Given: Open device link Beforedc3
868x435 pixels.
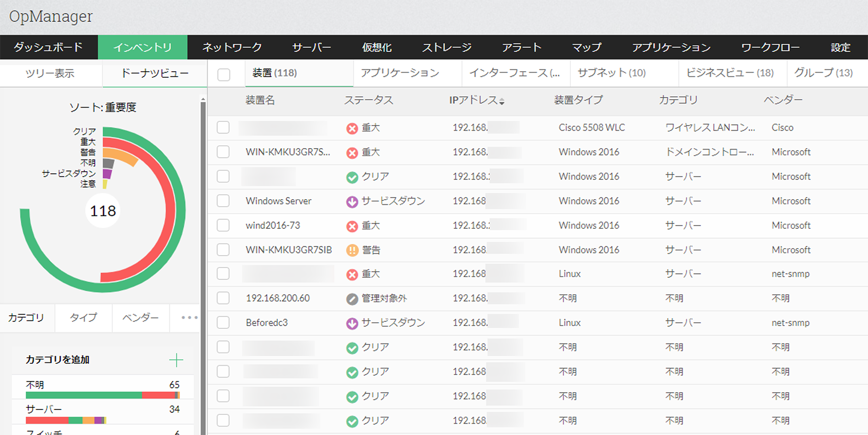Looking at the screenshot, I should click(267, 323).
